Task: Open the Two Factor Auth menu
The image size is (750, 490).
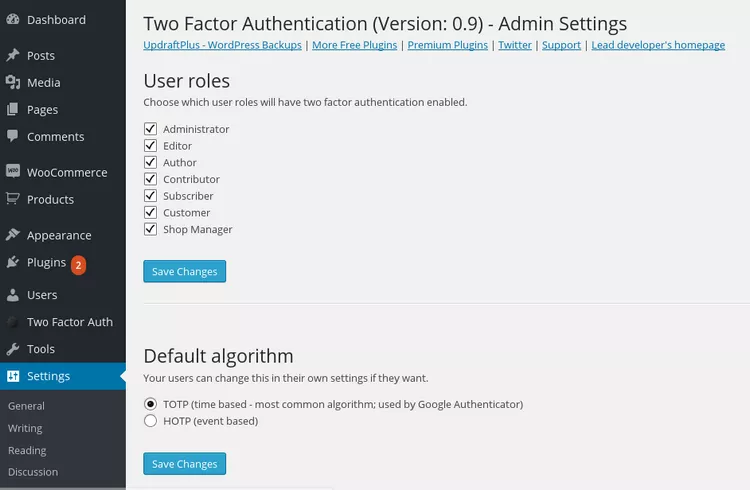Action: pos(69,322)
